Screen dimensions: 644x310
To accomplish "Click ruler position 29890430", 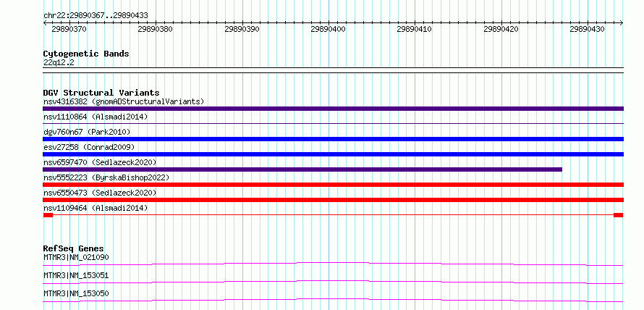I will tap(588, 29).
